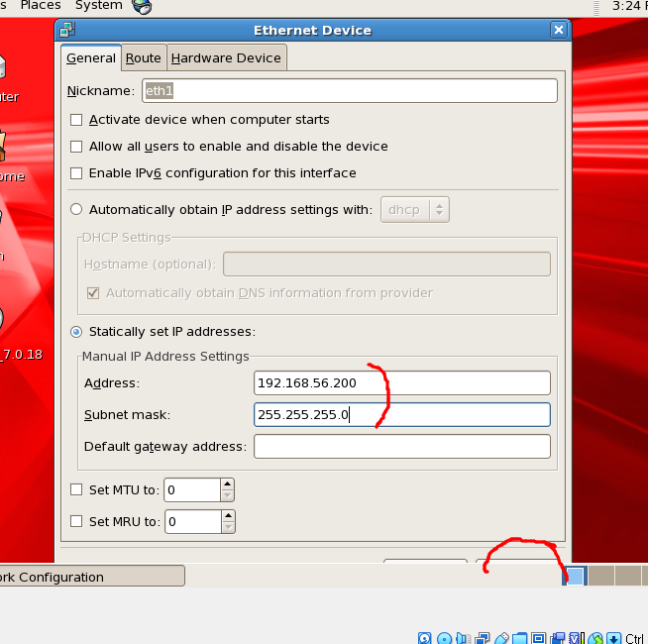The height and width of the screenshot is (644, 648).
Task: Click the Address field with 192.168.56.200
Action: [402, 383]
